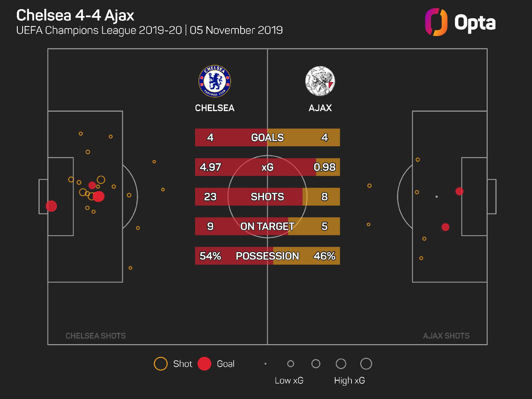Select the SHOTS comparison bar
The width and height of the screenshot is (532, 399).
point(267,197)
